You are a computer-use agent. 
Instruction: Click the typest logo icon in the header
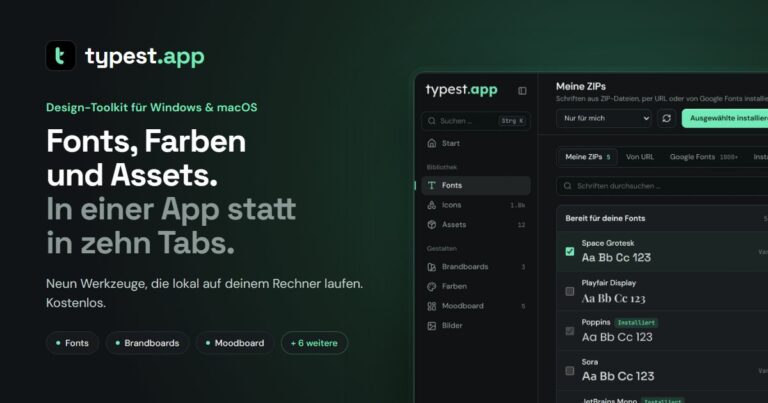click(x=61, y=55)
